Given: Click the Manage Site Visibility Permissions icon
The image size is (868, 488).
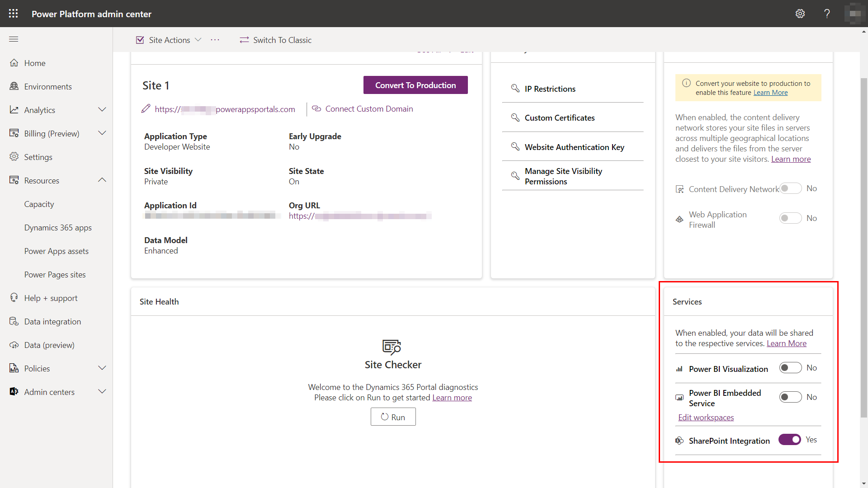Looking at the screenshot, I should click(x=515, y=176).
